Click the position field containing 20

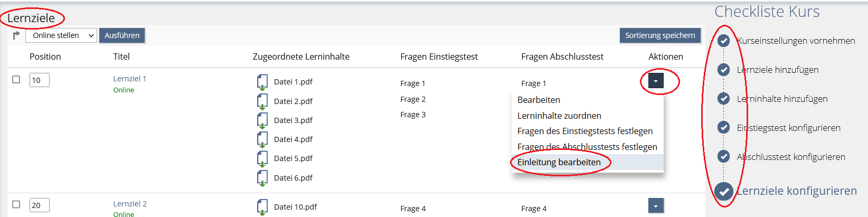point(39,205)
